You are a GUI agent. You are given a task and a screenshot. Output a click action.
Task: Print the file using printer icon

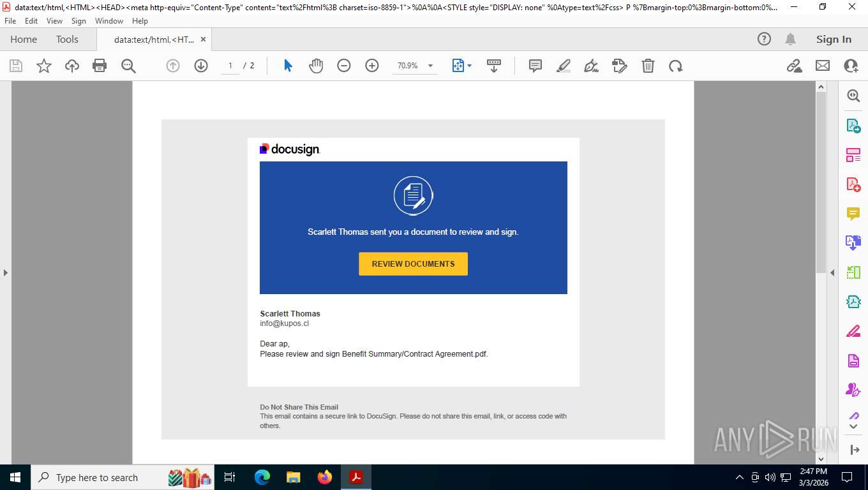tap(100, 66)
